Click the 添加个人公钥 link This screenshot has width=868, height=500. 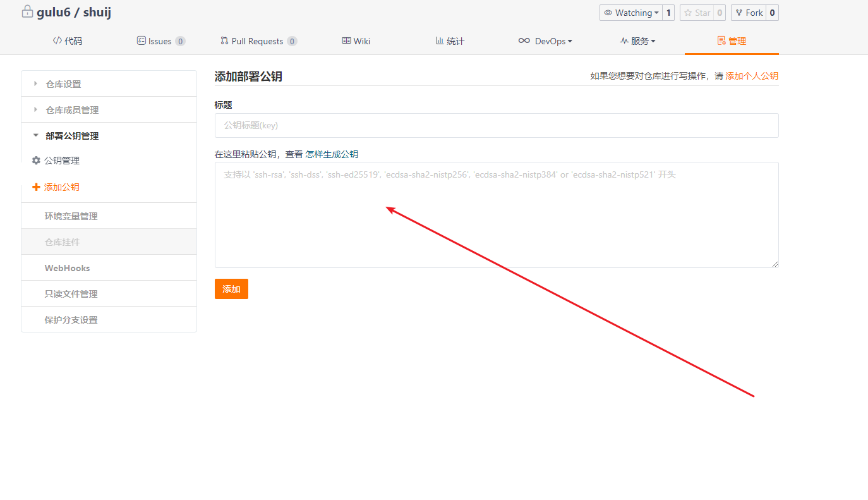click(x=752, y=76)
